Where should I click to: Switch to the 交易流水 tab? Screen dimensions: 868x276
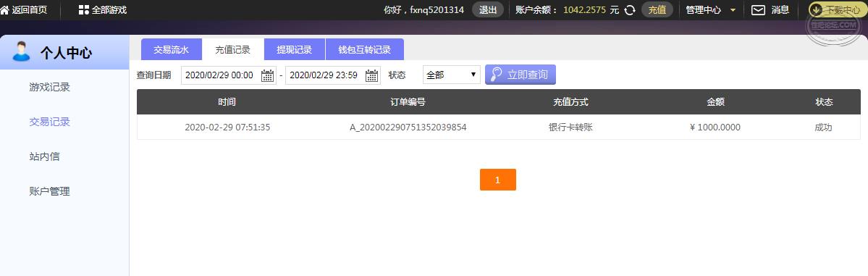point(171,49)
